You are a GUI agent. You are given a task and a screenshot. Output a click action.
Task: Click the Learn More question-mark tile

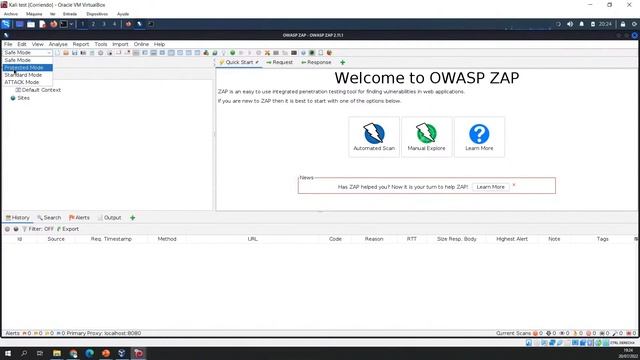click(479, 137)
